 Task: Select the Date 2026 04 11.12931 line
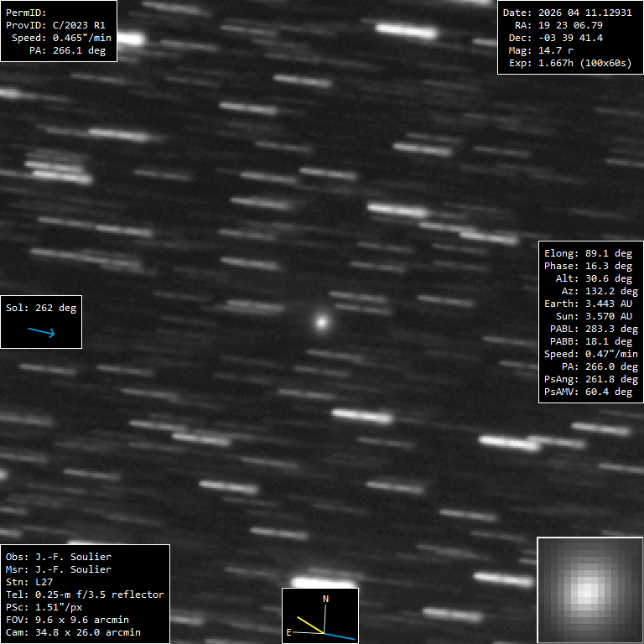[x=567, y=13]
